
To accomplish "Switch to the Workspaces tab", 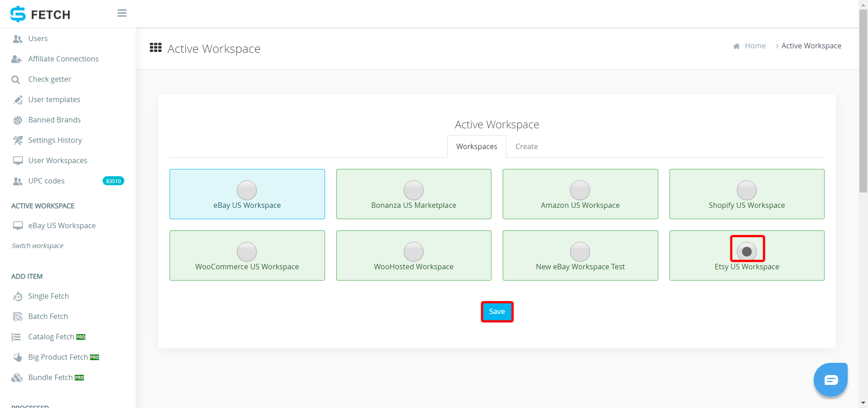I will (476, 146).
